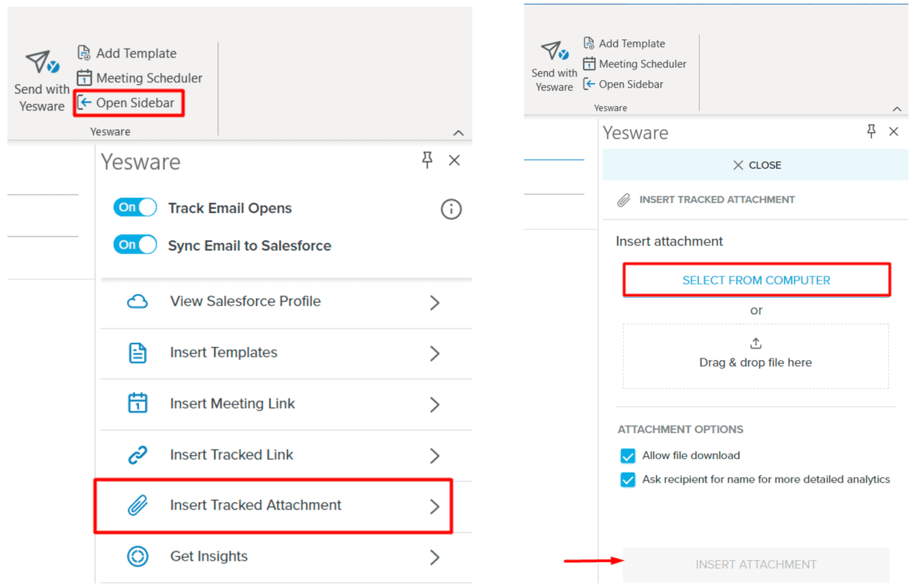Click SELECT FROM COMPUTER link
The width and height of the screenshot is (918, 588).
tap(756, 280)
